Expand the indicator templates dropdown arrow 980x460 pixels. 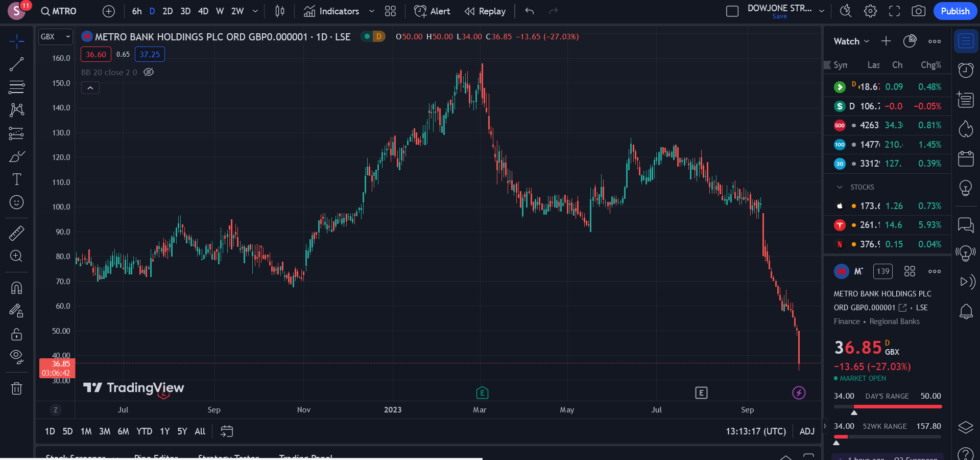(372, 11)
